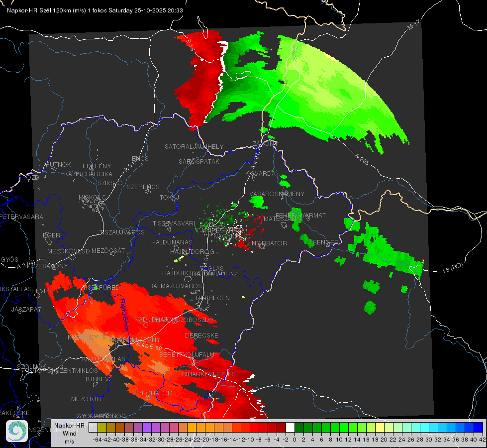Image resolution: width=487 pixels, height=448 pixels.
Task: Click the SZIKSZÓ label
Action: pos(110,183)
